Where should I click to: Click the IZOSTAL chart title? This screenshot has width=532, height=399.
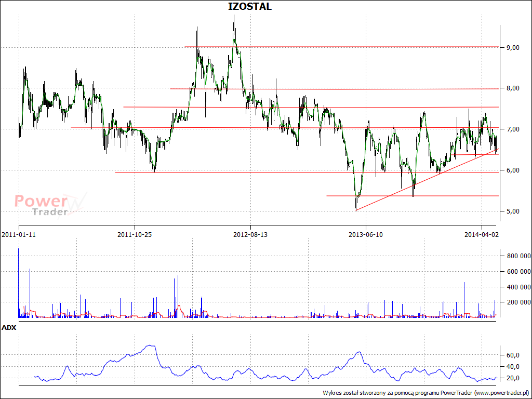click(x=250, y=6)
